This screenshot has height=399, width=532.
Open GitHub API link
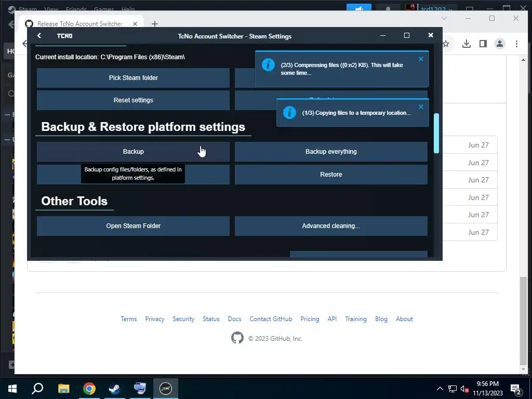tap(332, 319)
